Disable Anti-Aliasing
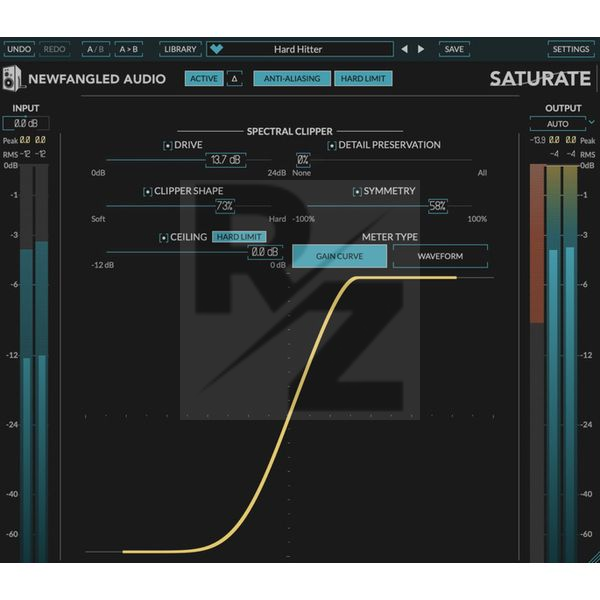This screenshot has height=600, width=600. click(x=292, y=78)
